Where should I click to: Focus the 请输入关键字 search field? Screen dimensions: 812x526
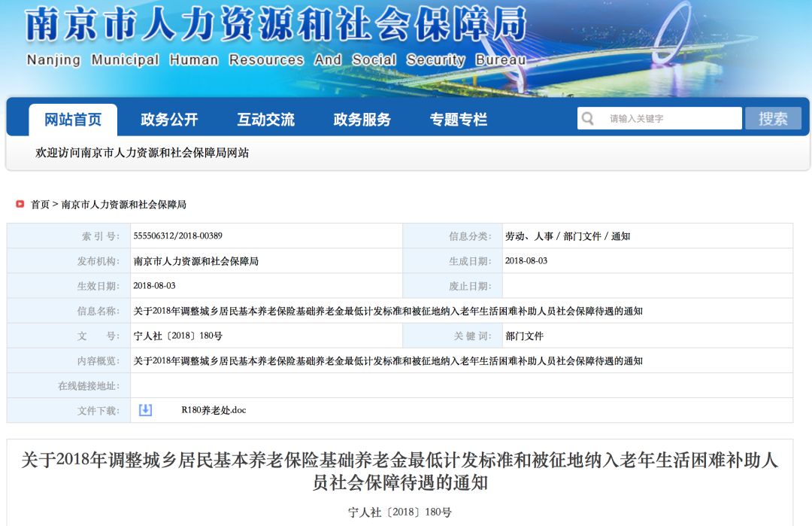[x=660, y=119]
